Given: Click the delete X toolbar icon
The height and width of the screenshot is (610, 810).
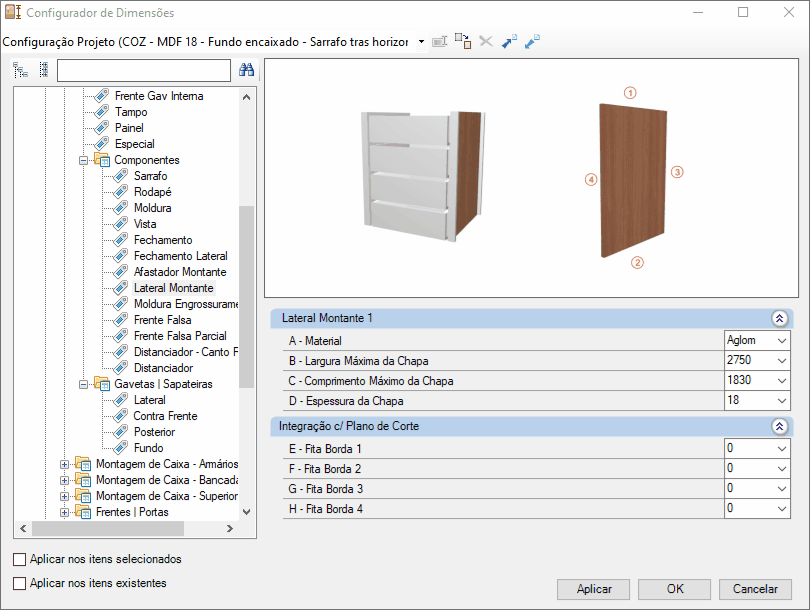Looking at the screenshot, I should point(486,41).
